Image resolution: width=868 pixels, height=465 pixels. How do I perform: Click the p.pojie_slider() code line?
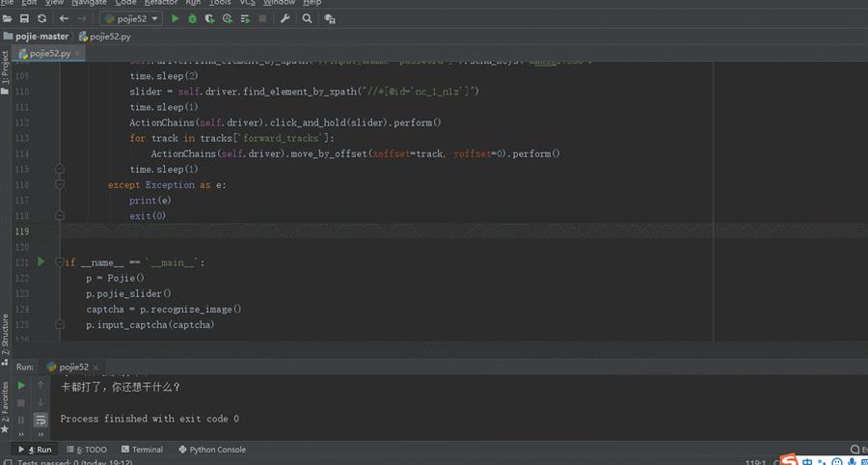click(129, 293)
